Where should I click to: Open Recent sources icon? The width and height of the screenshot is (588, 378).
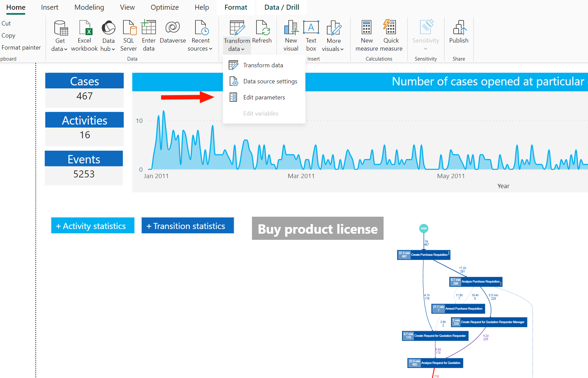(201, 28)
